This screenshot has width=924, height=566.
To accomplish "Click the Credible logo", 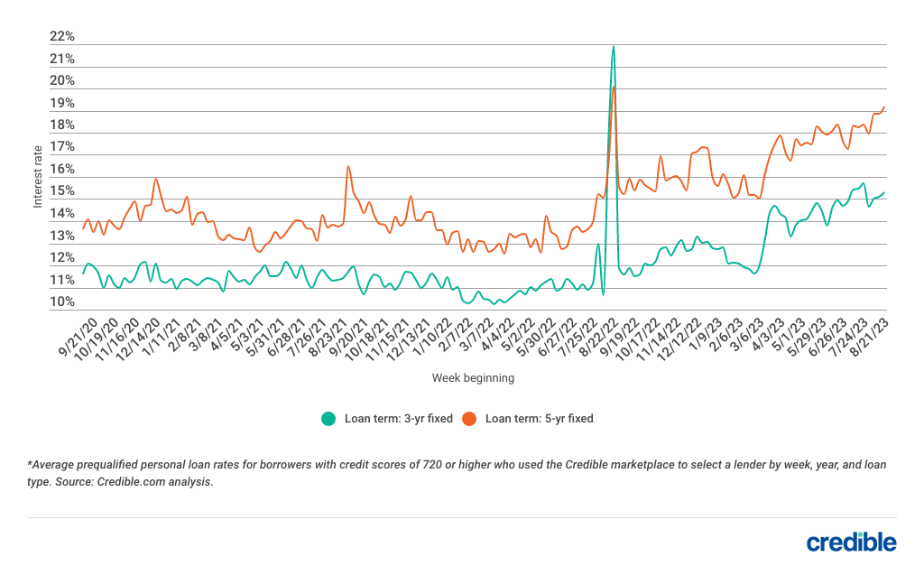I will 851,542.
